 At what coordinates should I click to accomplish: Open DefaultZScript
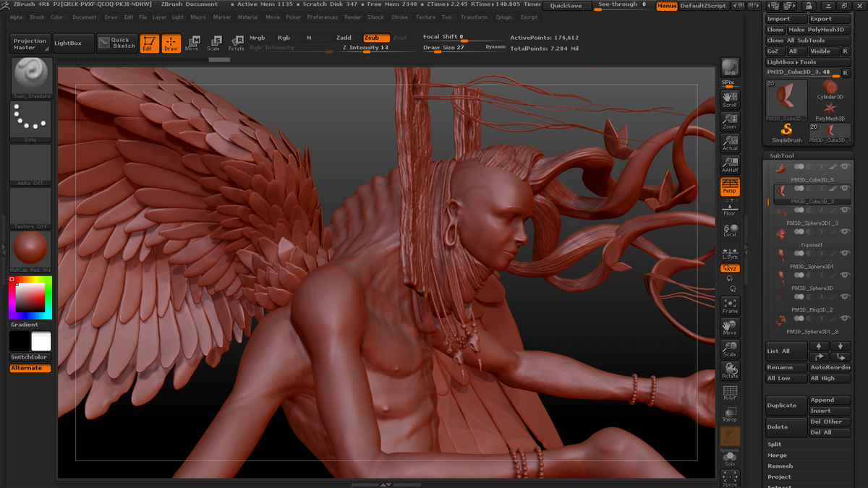click(x=702, y=5)
